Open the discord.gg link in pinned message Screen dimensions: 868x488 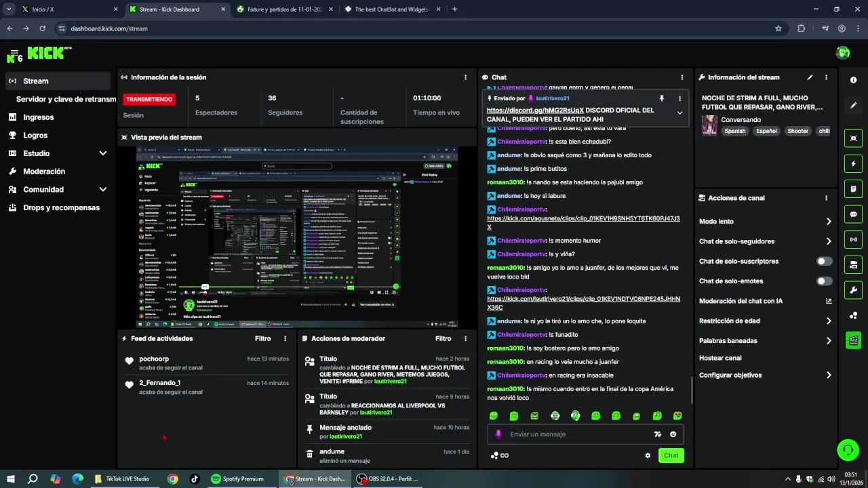(535, 110)
